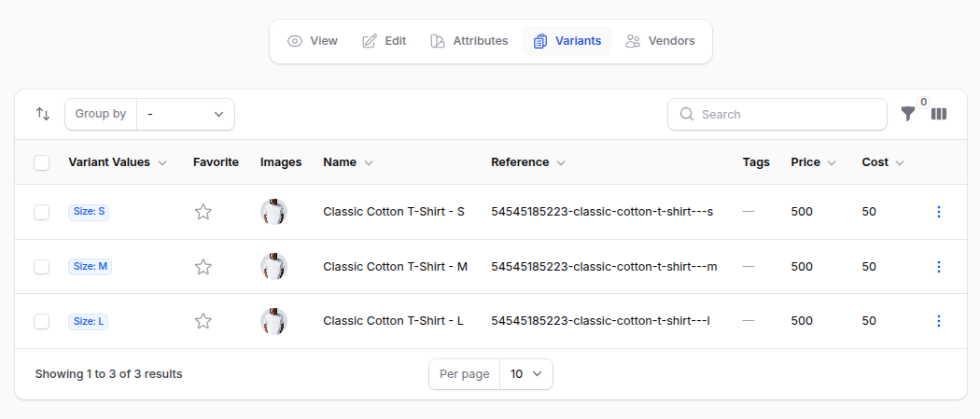Toggle columns with the column layout icon
The width and height of the screenshot is (980, 419).
point(939,114)
